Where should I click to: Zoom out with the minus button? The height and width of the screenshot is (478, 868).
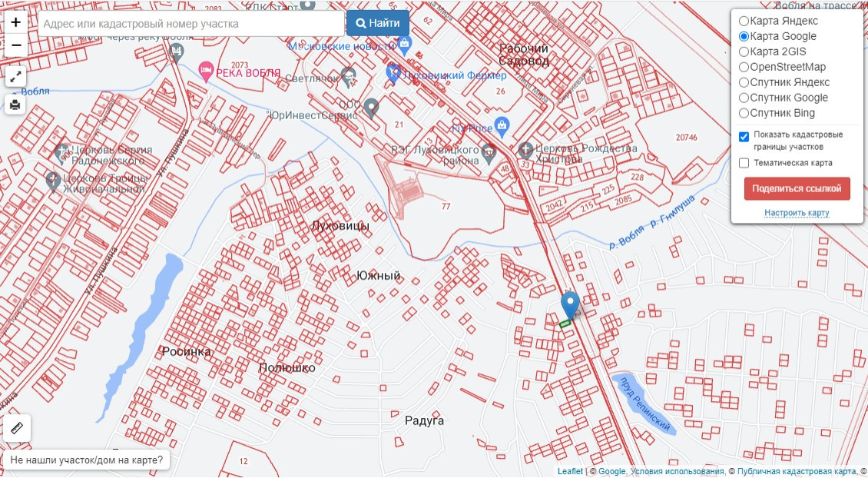15,45
